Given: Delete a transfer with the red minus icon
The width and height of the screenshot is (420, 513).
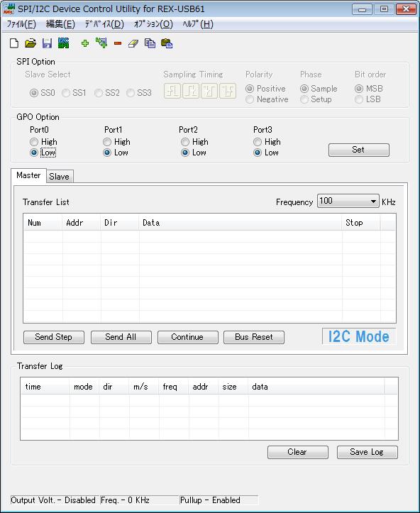Looking at the screenshot, I should [x=118, y=43].
